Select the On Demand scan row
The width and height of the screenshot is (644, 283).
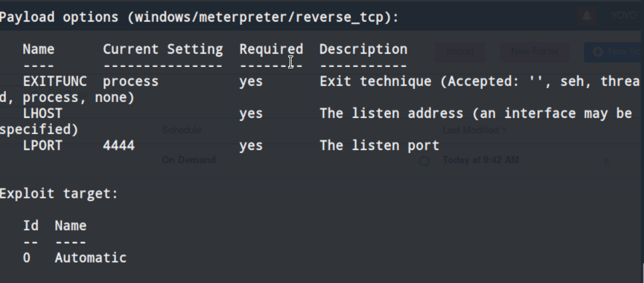click(x=188, y=160)
